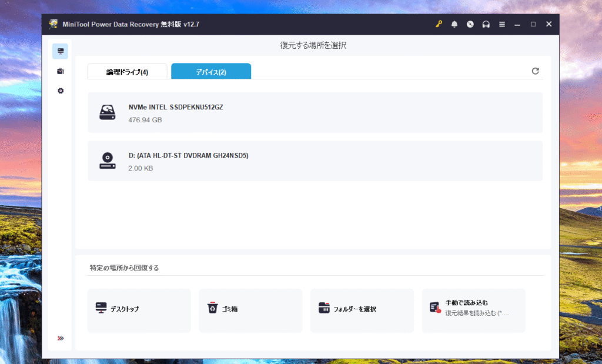Expand the sidebar with the red arrows

[x=60, y=338]
